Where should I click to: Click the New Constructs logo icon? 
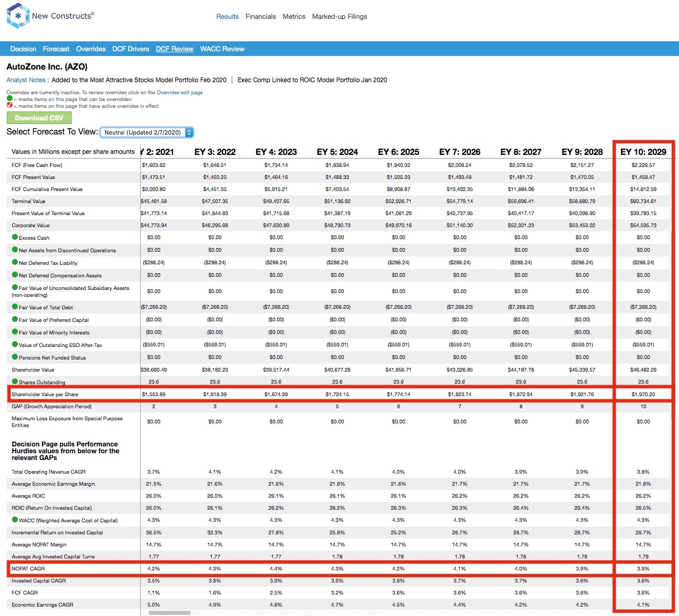[18, 16]
